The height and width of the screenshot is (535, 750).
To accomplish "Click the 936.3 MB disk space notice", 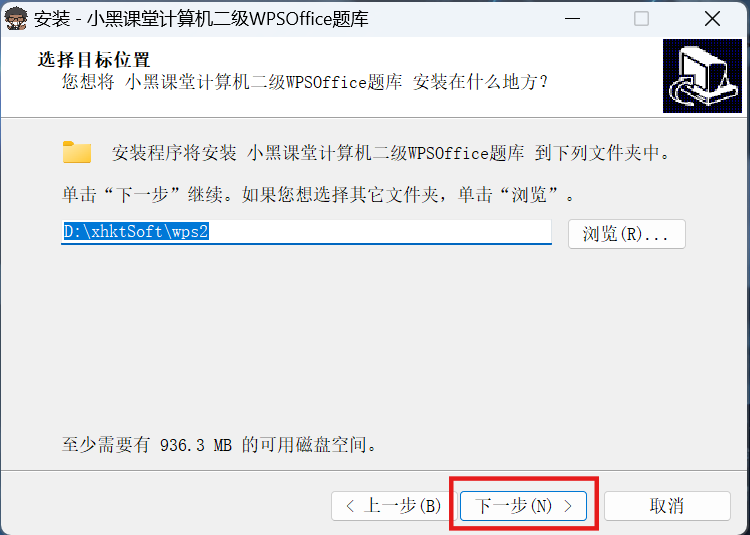I will [220, 445].
